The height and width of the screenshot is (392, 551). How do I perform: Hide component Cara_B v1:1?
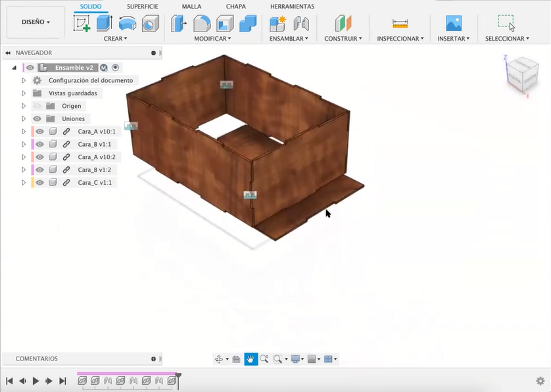coord(39,144)
